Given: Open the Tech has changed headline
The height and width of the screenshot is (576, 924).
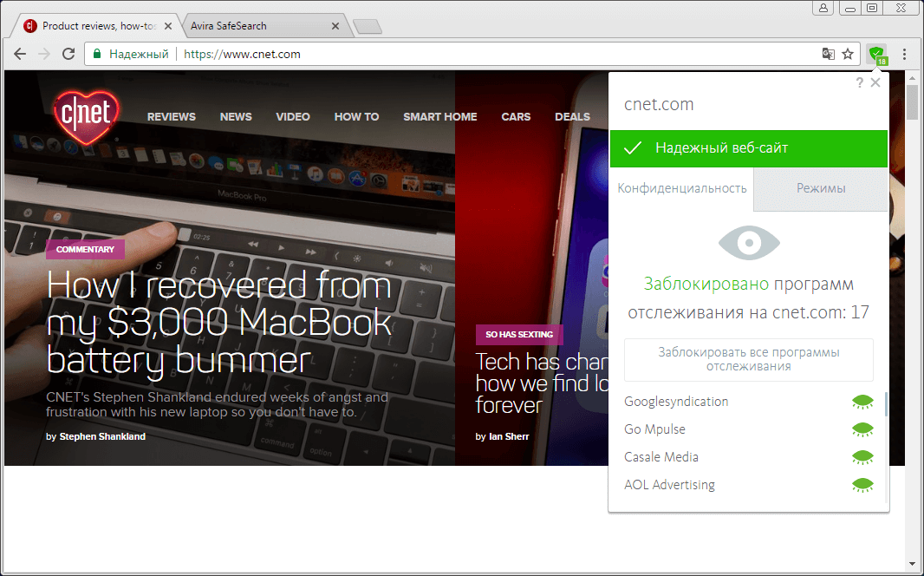Looking at the screenshot, I should pos(542,383).
